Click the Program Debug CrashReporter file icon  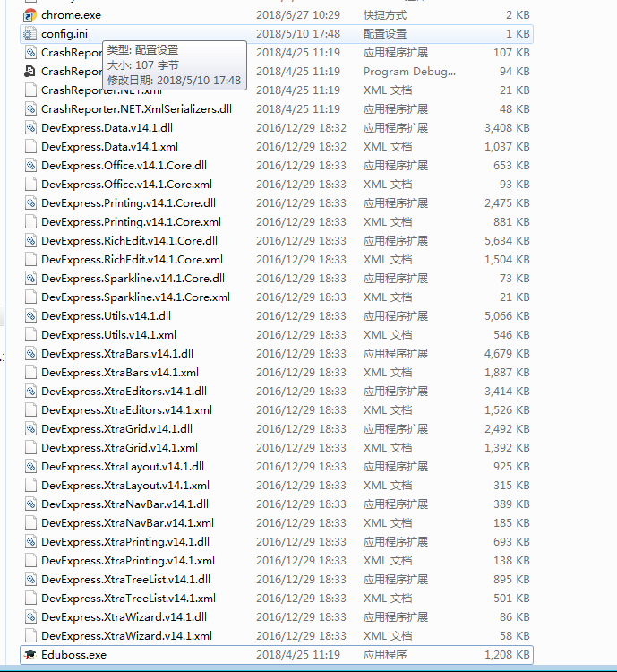click(30, 72)
